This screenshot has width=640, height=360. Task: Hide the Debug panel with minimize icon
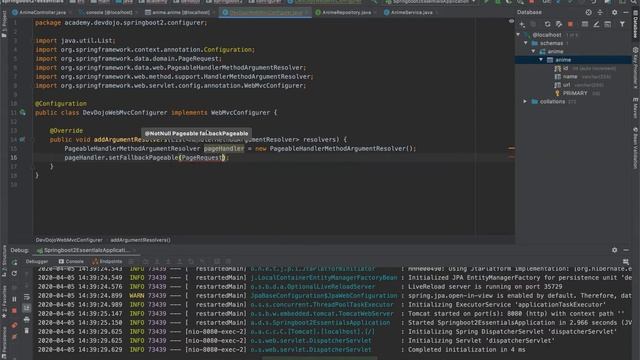pos(626,250)
